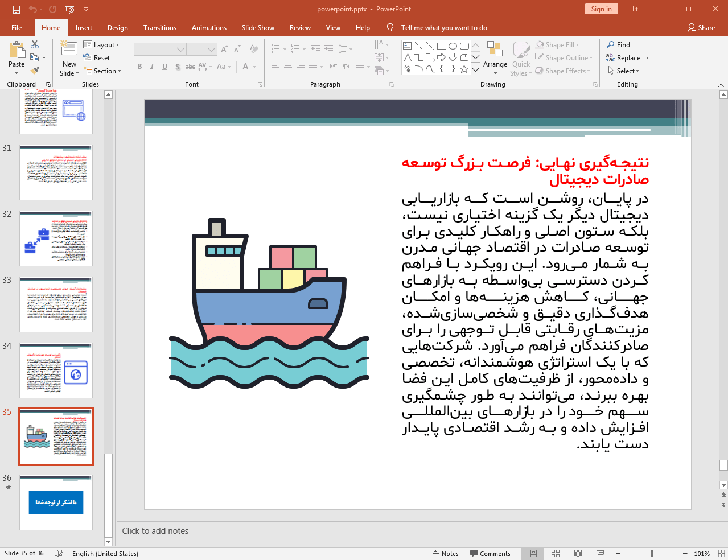Select the Strikethrough icon

190,67
